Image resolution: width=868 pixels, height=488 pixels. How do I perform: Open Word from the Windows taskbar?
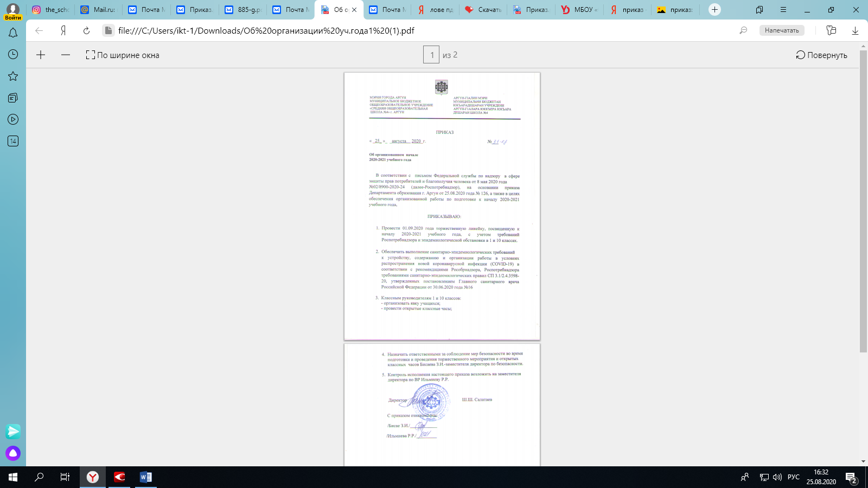click(145, 477)
